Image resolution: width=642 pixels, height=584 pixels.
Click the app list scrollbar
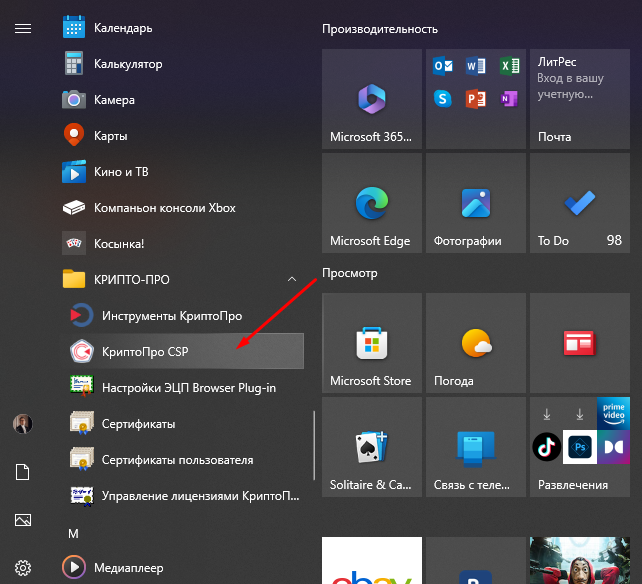tap(314, 445)
